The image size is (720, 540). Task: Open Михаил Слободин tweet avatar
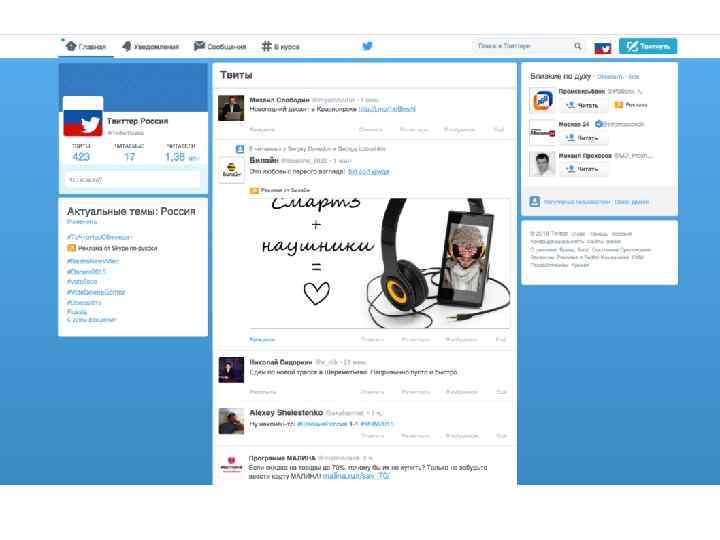[x=231, y=108]
